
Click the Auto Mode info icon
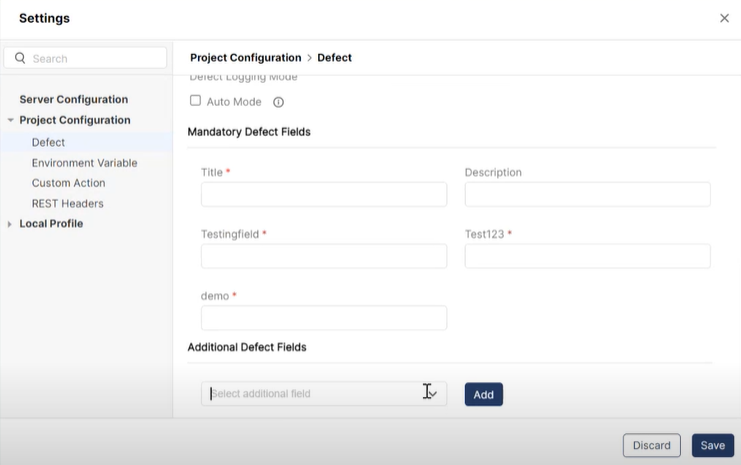pos(279,102)
